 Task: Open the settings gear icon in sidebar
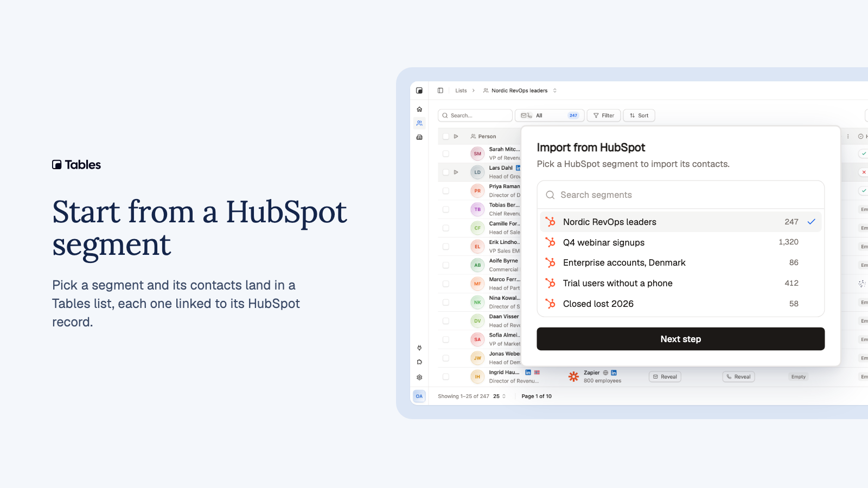point(419,377)
